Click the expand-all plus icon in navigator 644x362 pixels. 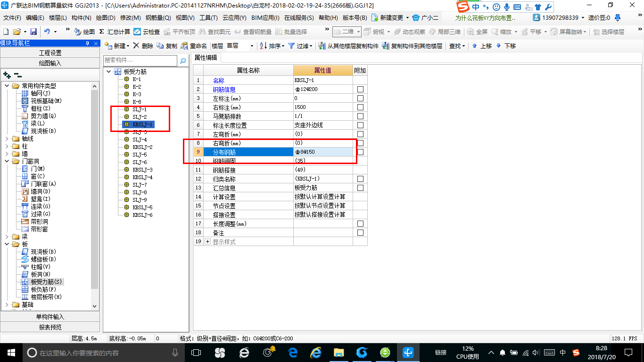click(7, 74)
